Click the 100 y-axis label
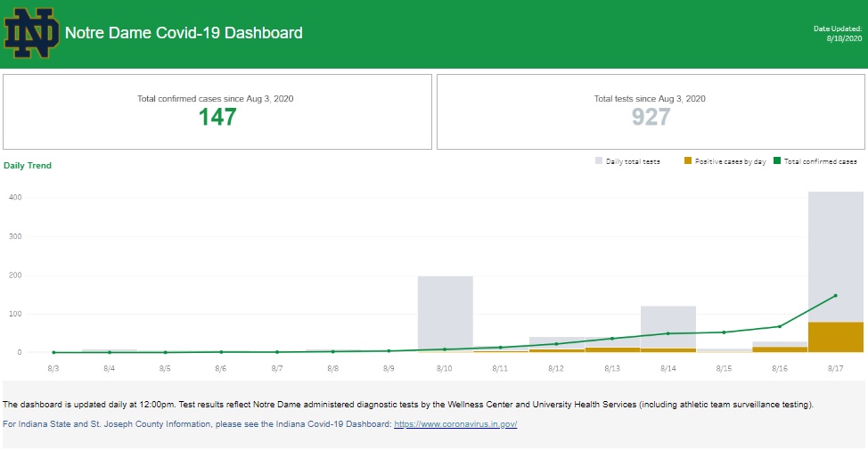The image size is (868, 451). pos(15,314)
